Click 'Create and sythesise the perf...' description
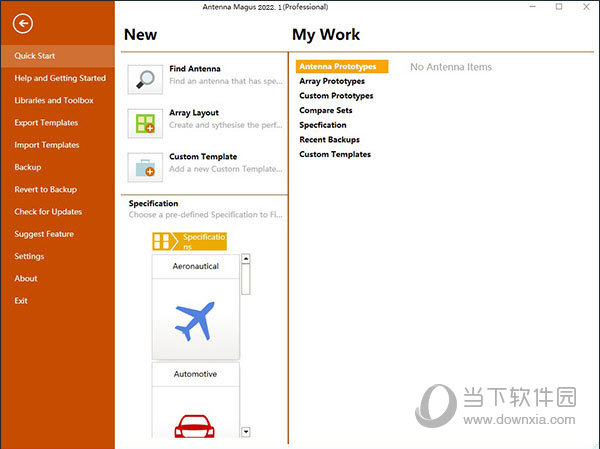600x449 pixels. (x=226, y=125)
